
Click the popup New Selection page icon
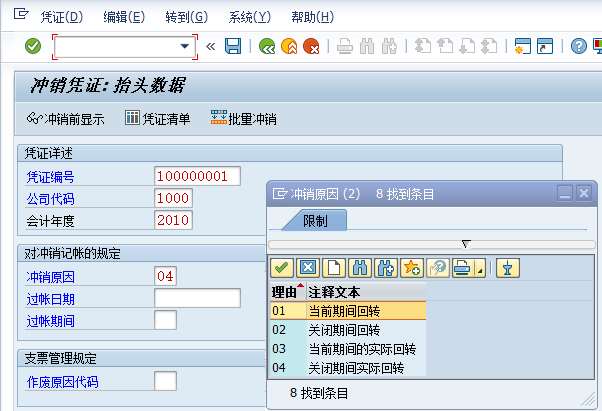(334, 268)
